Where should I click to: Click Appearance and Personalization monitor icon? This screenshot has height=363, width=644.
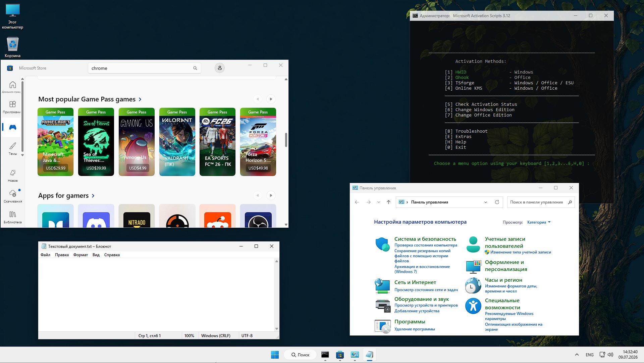[x=473, y=267]
